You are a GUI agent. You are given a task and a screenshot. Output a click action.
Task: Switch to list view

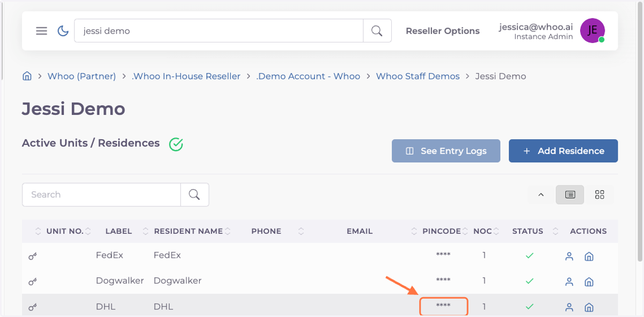(570, 194)
